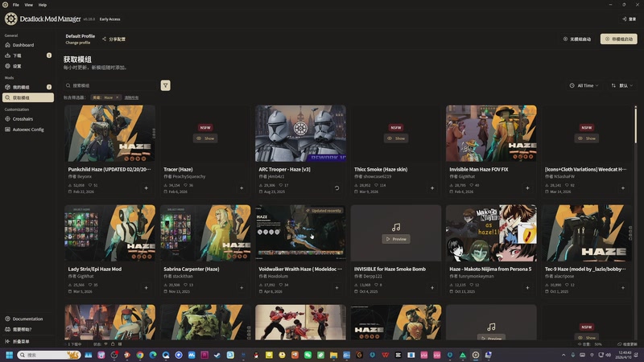Open Punkchild Haze mod thumbnail
644x362 pixels.
pos(109,134)
